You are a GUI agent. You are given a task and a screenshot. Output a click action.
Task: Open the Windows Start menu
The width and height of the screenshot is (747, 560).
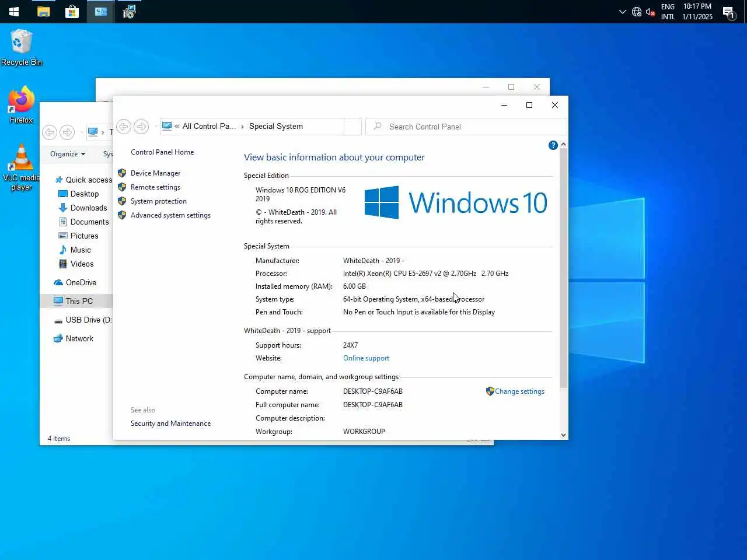click(14, 12)
